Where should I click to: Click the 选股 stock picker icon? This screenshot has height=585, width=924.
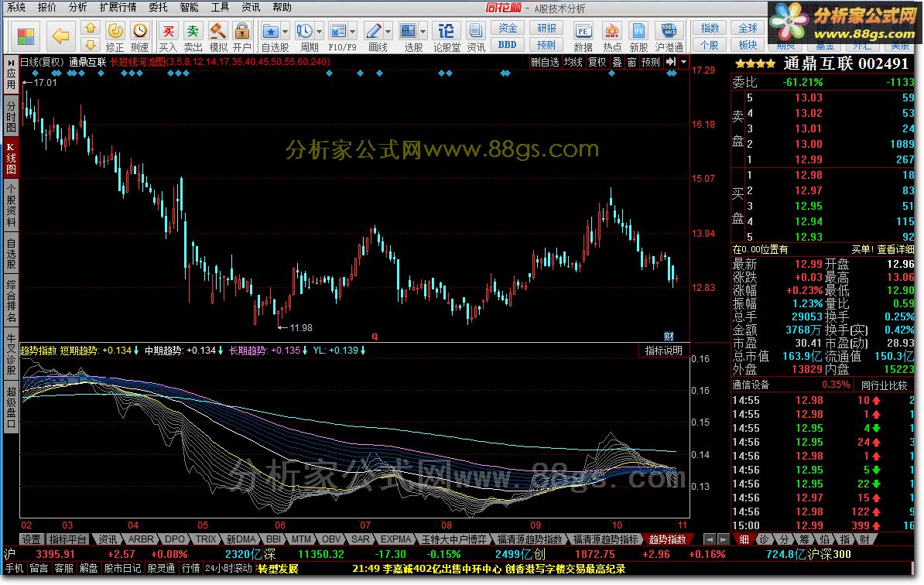(408, 31)
